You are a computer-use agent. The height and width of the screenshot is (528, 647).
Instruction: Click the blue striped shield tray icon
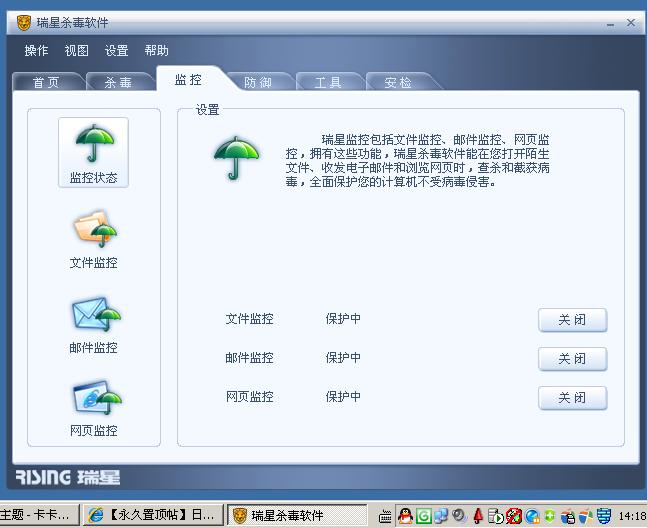[604, 516]
